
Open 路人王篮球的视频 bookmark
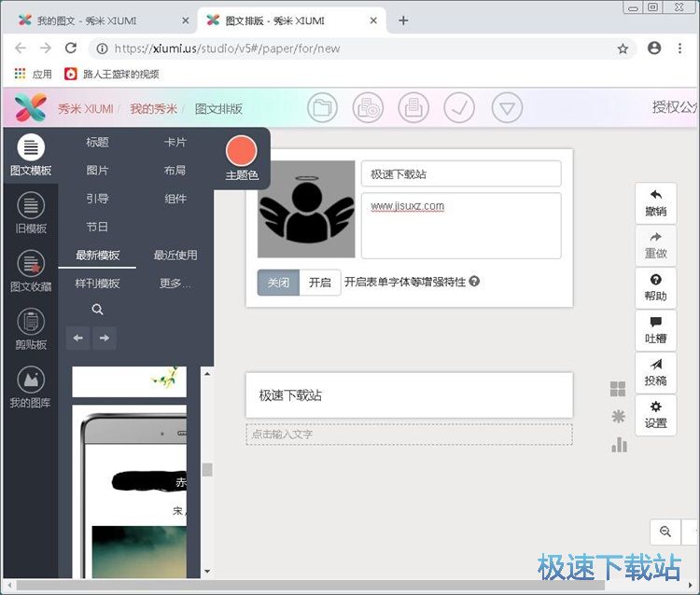click(112, 74)
